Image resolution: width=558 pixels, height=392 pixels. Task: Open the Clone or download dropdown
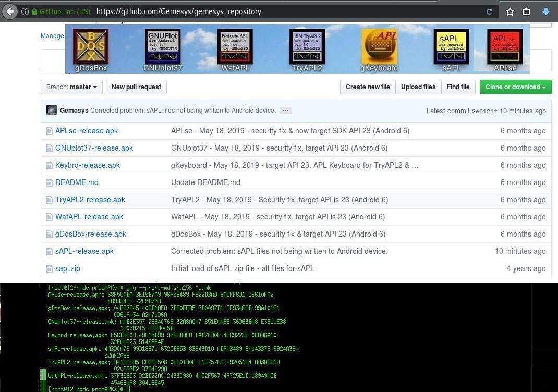516,87
